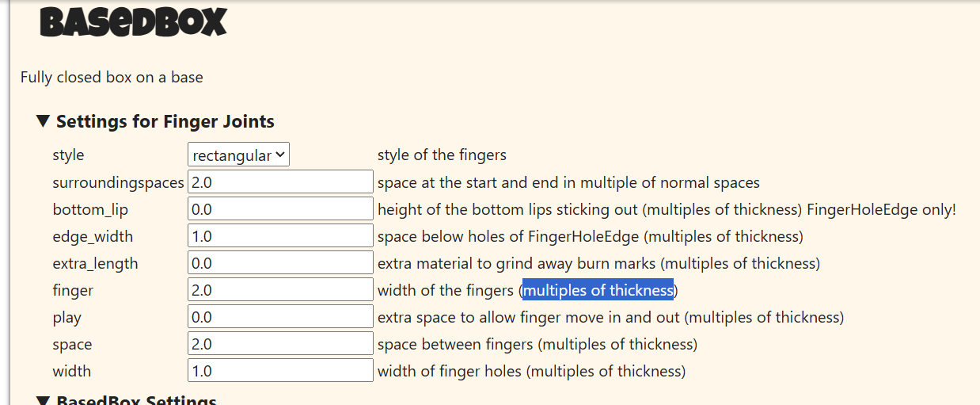Click the finger holes width input field
980x405 pixels.
[280, 370]
